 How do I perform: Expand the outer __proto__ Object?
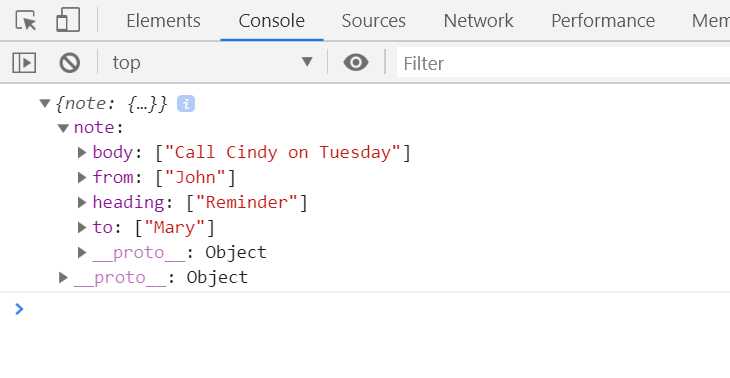click(63, 277)
